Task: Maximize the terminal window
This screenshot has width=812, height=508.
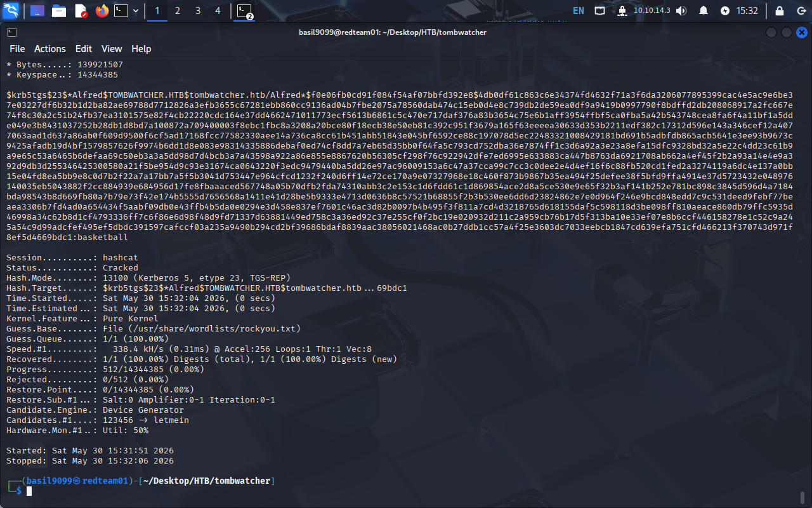Action: tap(787, 32)
